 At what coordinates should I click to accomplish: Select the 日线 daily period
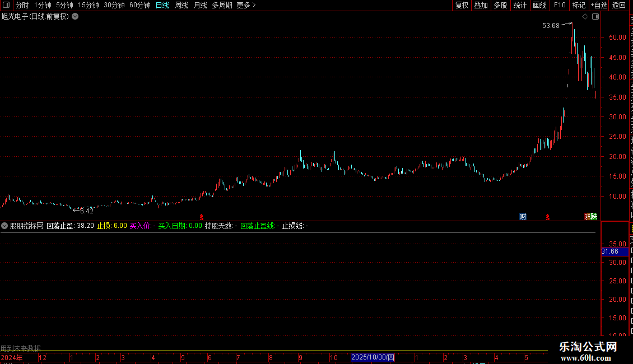(162, 5)
